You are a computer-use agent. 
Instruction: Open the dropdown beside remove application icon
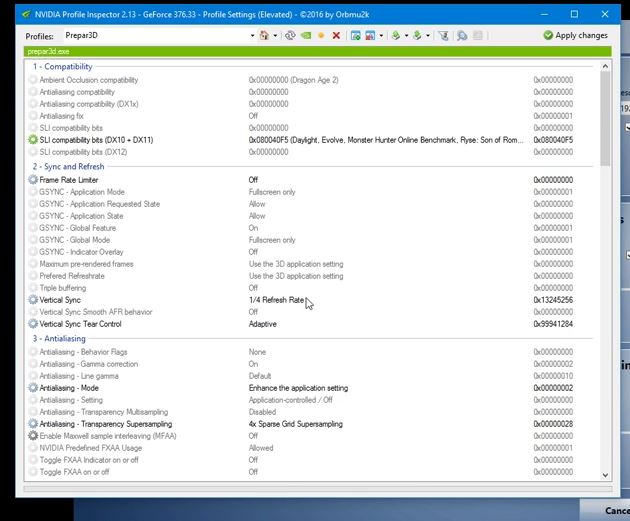[x=381, y=36]
